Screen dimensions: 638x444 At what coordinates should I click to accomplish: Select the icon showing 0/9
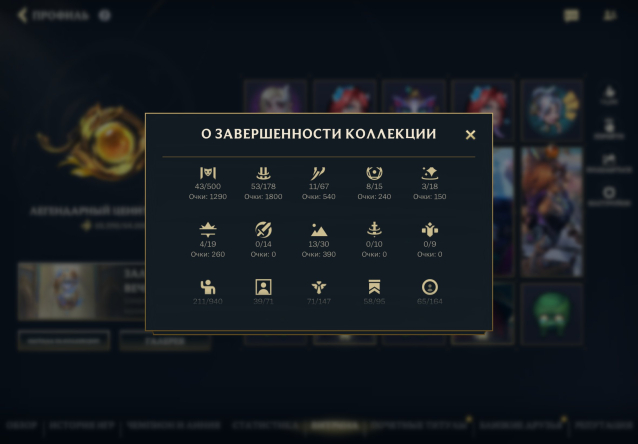click(430, 230)
